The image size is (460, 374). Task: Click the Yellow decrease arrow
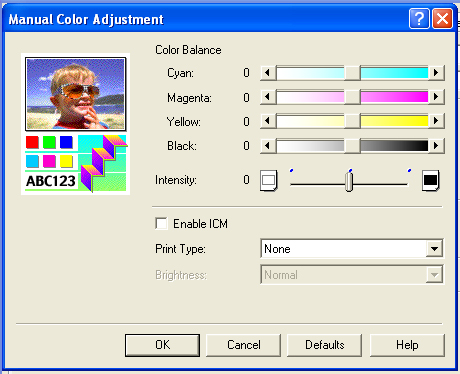pyautogui.click(x=268, y=121)
